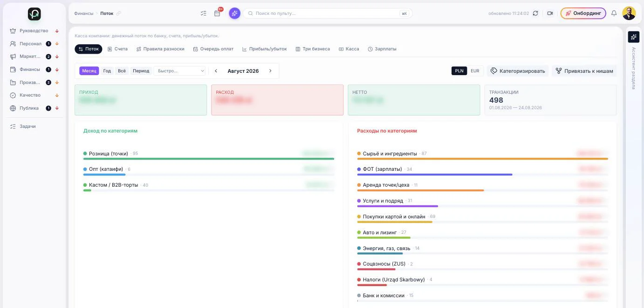Open the task checklist icon in top bar
This screenshot has width=644, height=308.
point(204,14)
